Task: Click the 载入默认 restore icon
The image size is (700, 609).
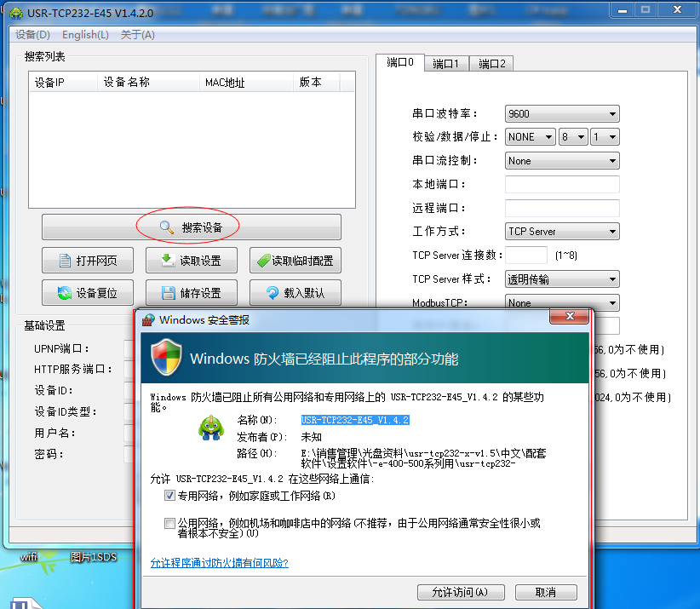Action: pyautogui.click(x=272, y=293)
